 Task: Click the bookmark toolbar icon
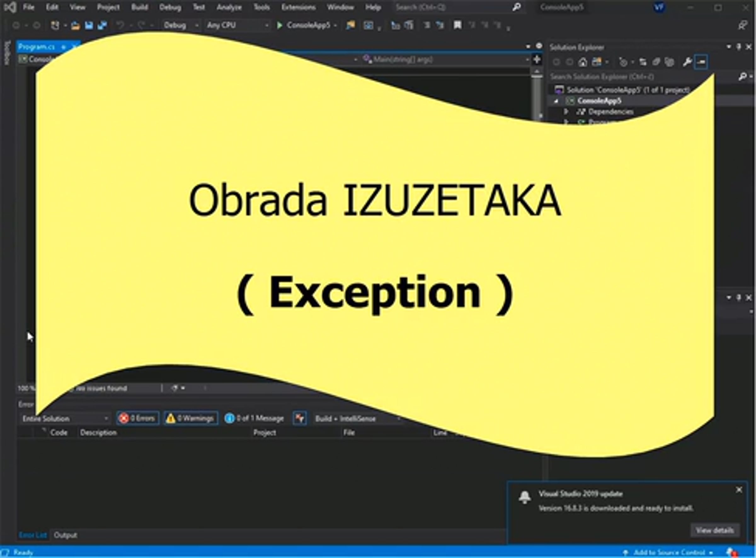click(x=457, y=25)
